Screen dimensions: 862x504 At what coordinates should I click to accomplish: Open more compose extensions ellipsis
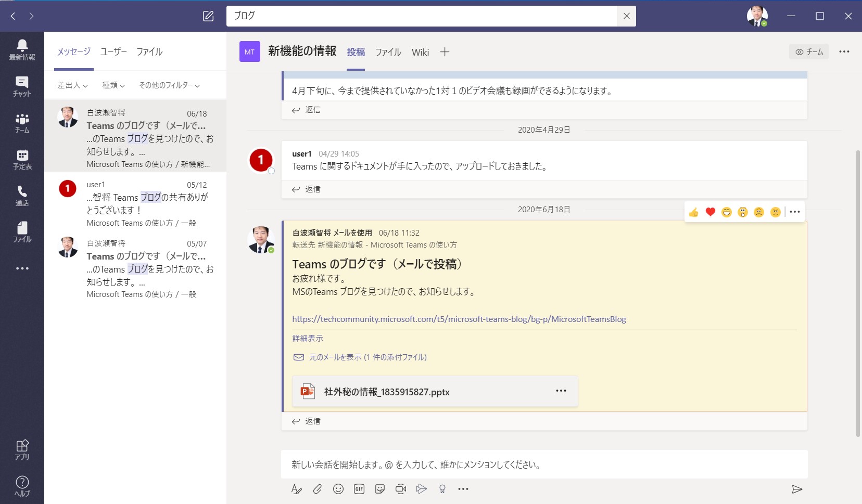[x=463, y=489]
